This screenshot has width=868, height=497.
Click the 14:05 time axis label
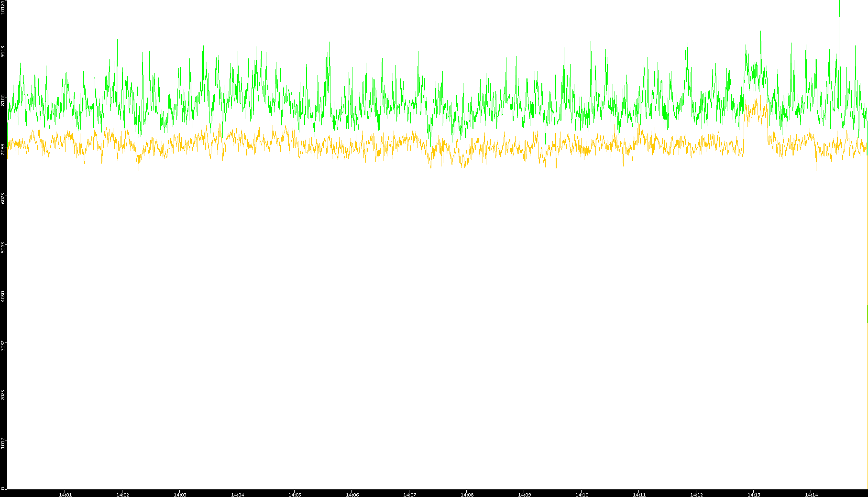(295, 494)
